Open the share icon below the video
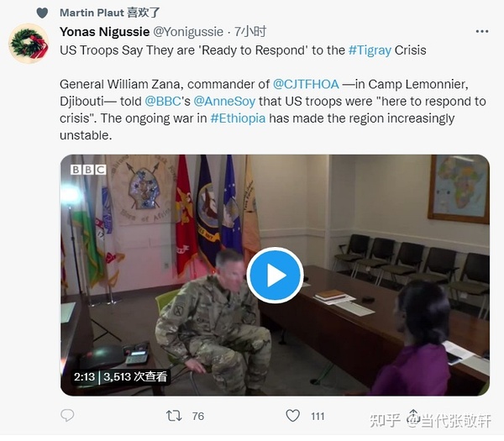This screenshot has height=441, width=504. point(413,416)
